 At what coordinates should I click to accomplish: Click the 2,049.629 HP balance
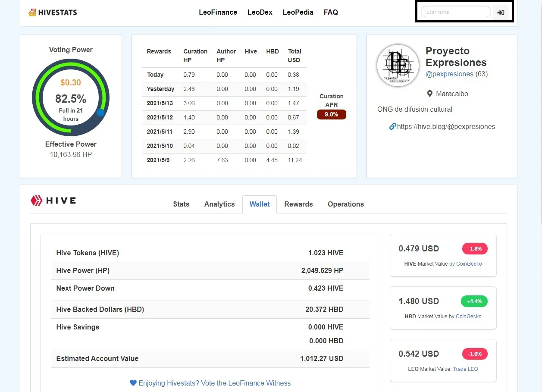coord(323,270)
